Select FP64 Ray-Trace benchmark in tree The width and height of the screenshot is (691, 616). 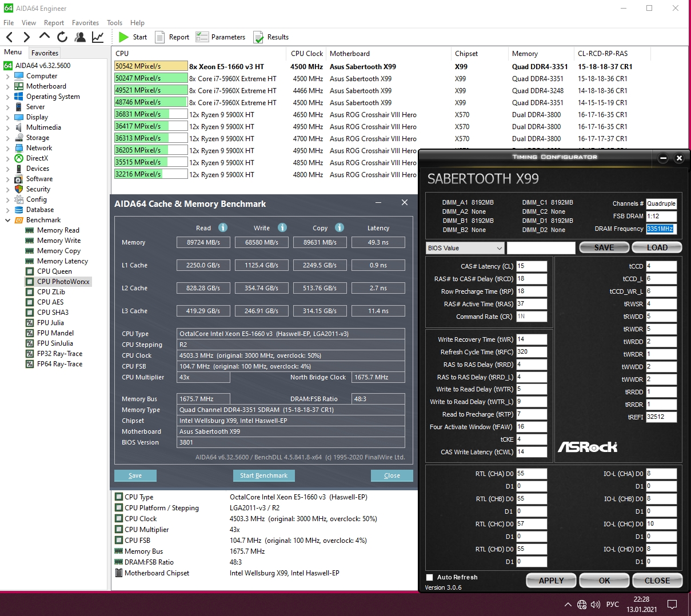[59, 364]
